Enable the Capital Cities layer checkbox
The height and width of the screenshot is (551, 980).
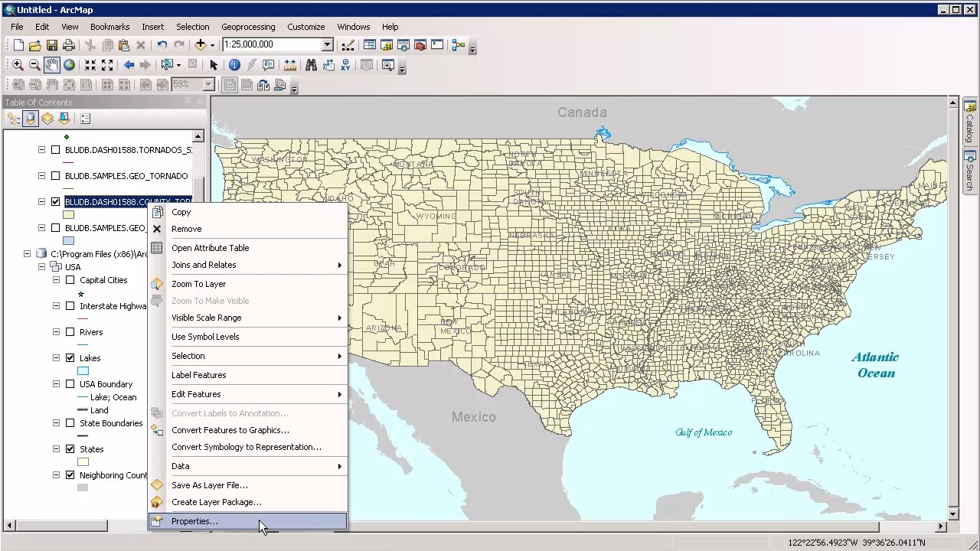[70, 280]
